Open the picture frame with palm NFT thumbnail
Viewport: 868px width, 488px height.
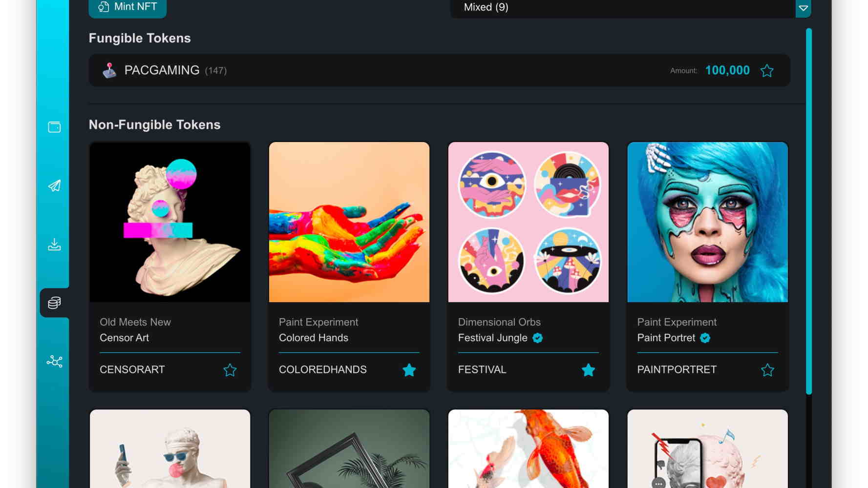tap(349, 449)
